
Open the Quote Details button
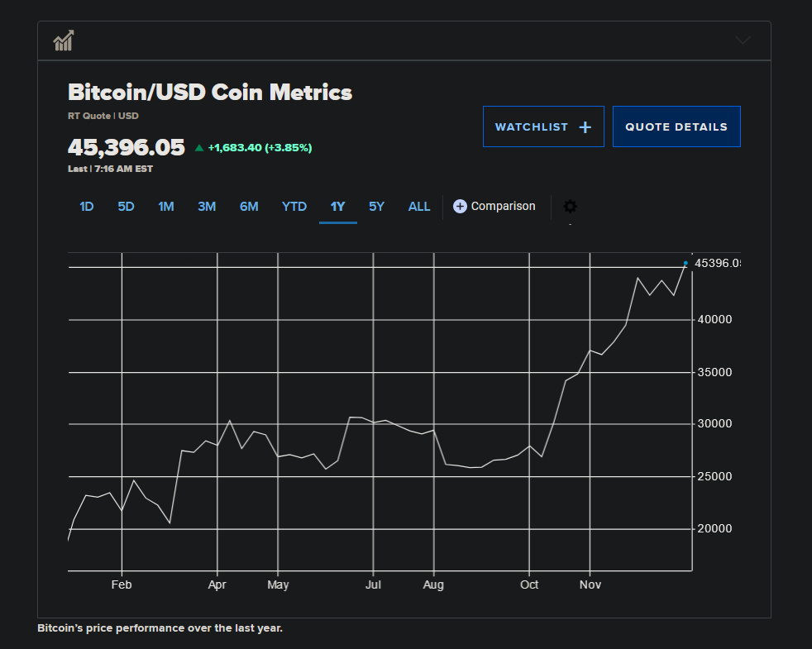[676, 127]
